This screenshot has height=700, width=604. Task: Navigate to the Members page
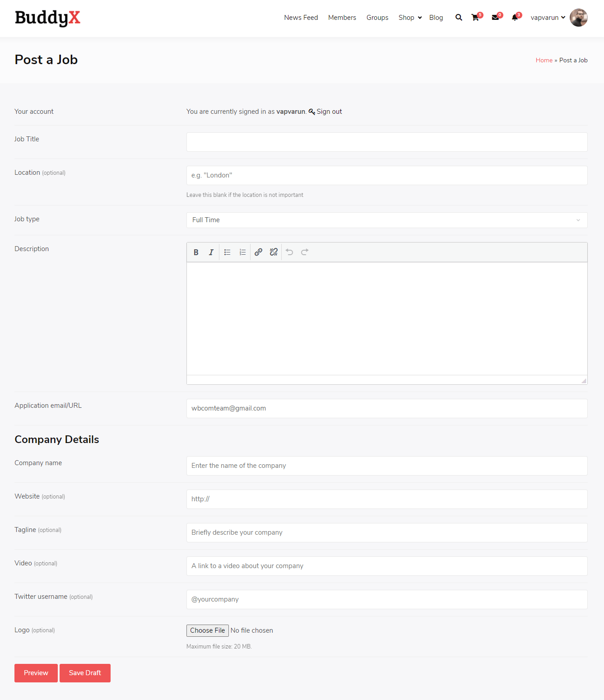[342, 18]
